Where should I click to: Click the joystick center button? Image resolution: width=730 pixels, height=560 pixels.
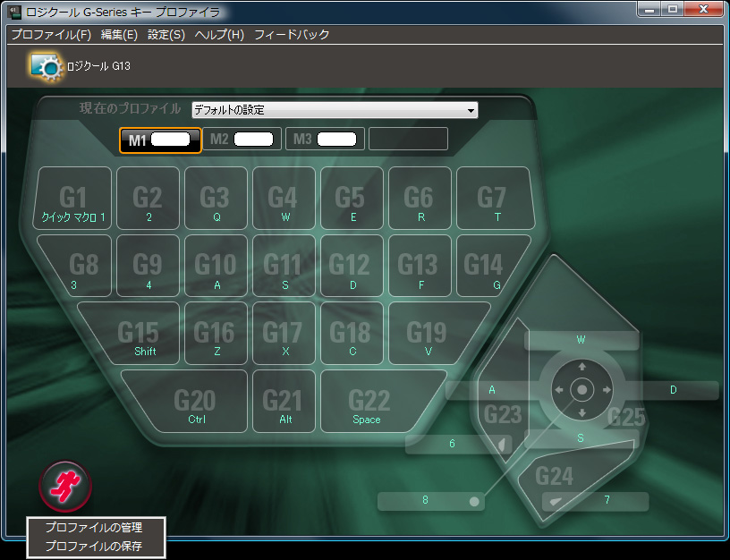[581, 390]
